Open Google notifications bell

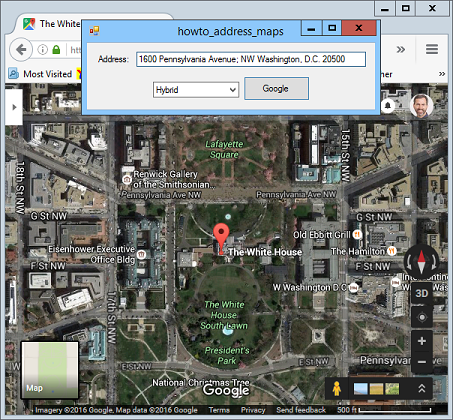[x=388, y=106]
